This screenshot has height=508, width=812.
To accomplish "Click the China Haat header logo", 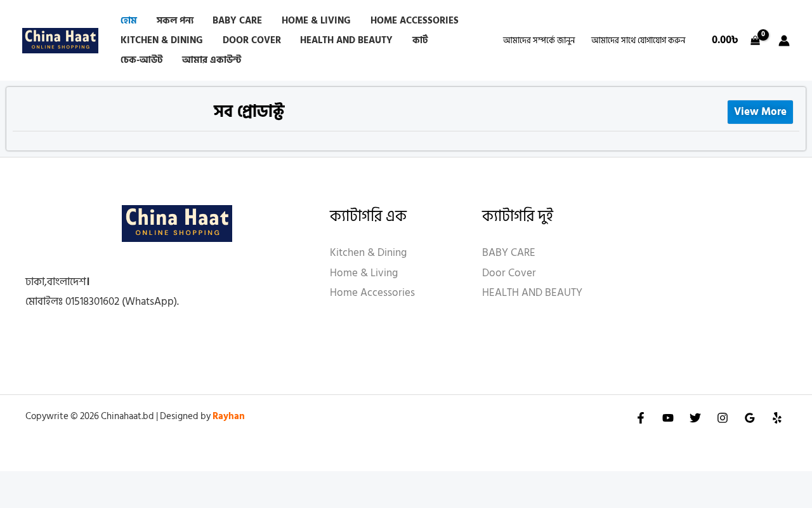I will 60,41.
